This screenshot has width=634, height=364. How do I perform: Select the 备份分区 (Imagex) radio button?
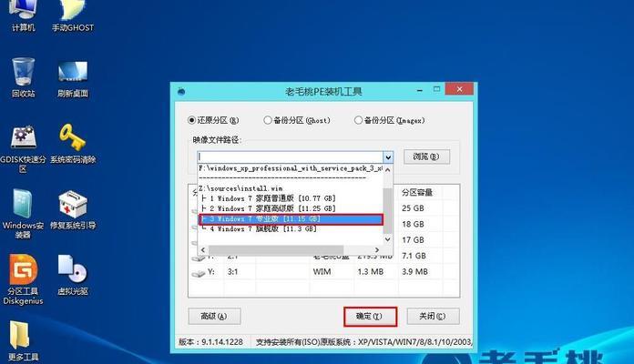(358, 120)
